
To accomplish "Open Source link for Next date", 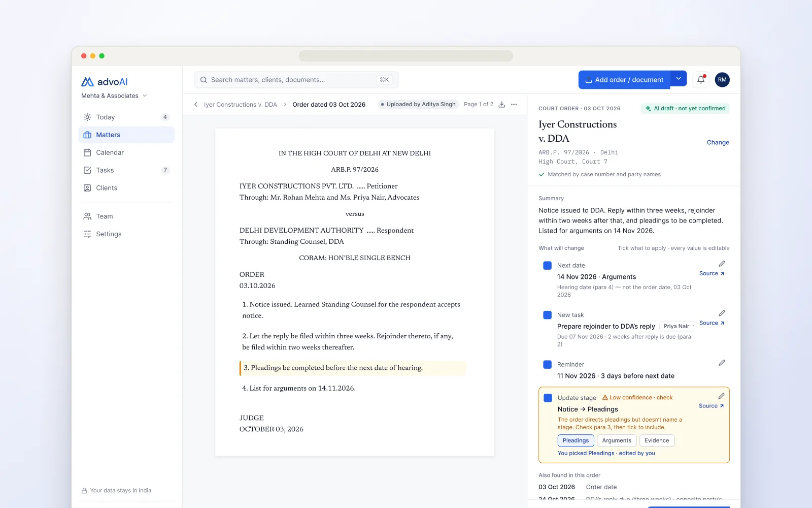I will click(712, 273).
